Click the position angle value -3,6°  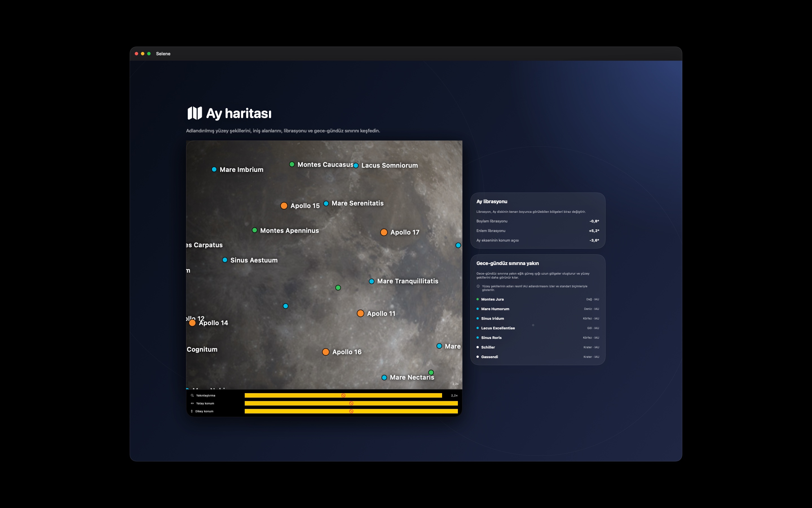tap(594, 240)
